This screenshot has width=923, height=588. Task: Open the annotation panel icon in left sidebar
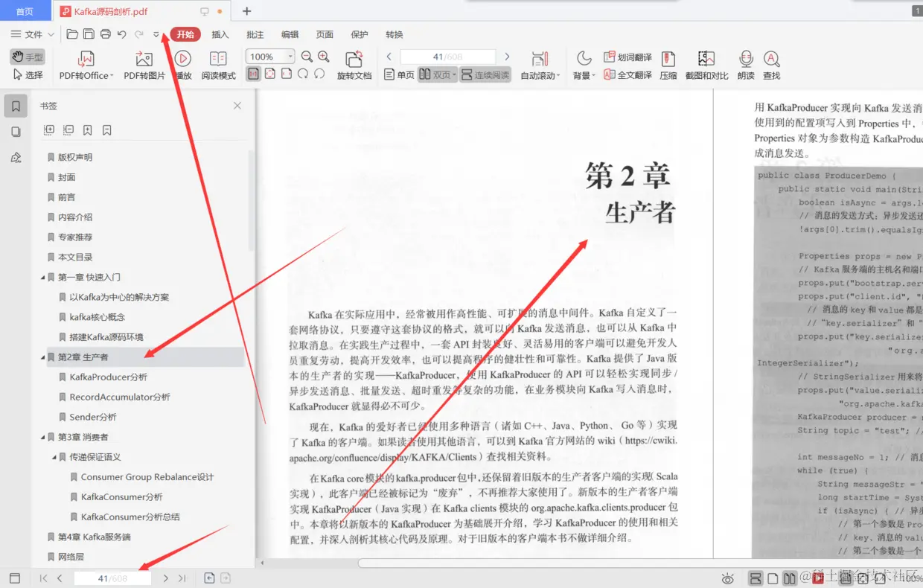pyautogui.click(x=16, y=157)
